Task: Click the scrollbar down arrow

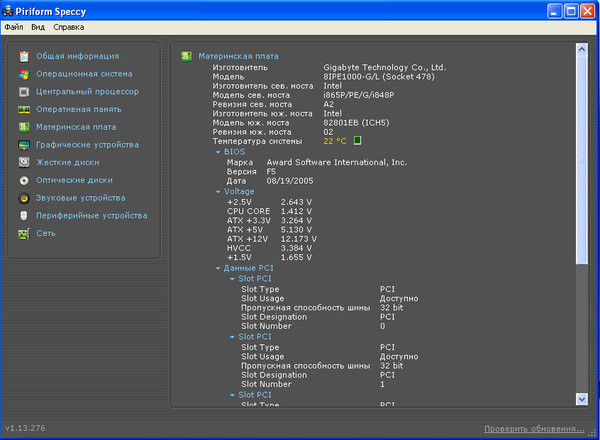Action: coord(582,399)
